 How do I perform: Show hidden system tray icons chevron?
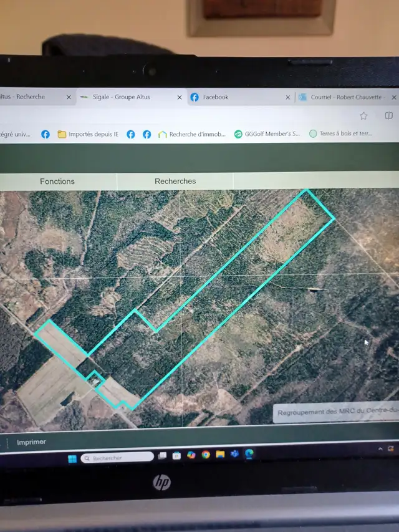point(380,448)
